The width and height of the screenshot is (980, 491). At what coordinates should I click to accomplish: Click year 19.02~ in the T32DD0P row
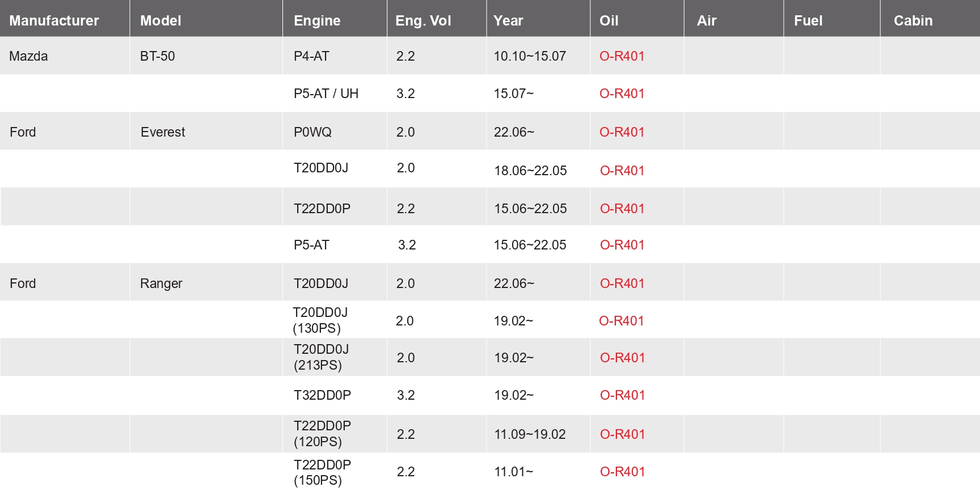(x=514, y=395)
